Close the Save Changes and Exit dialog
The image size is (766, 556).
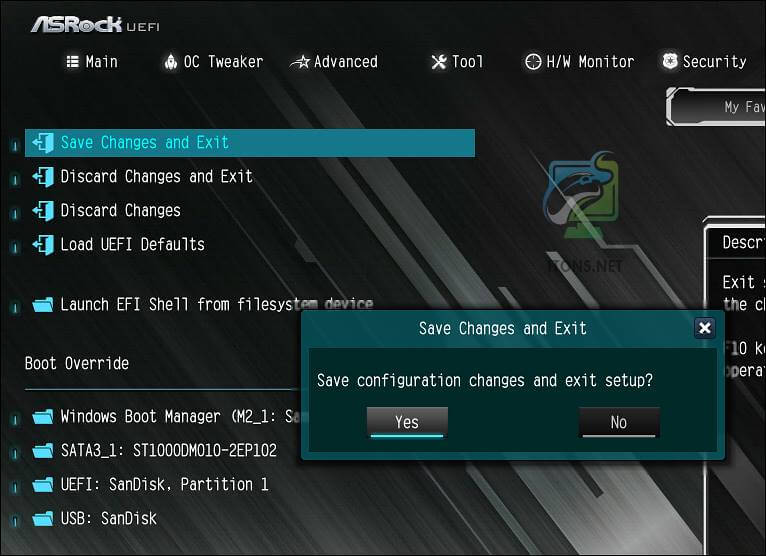(x=704, y=328)
